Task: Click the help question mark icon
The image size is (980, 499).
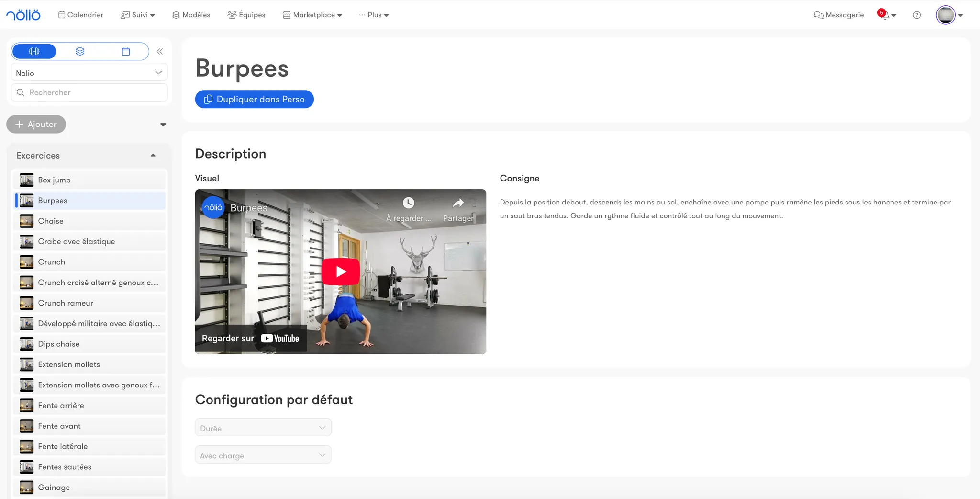Action: [x=917, y=15]
